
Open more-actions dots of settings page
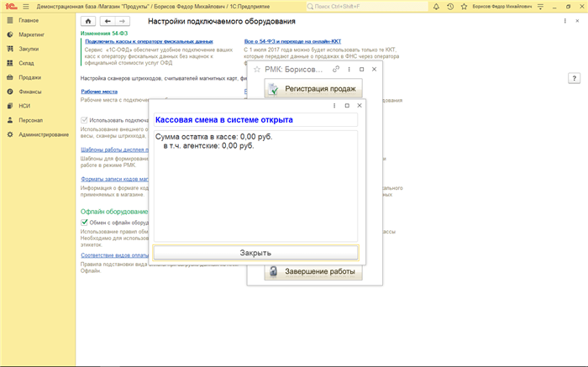coord(564,21)
